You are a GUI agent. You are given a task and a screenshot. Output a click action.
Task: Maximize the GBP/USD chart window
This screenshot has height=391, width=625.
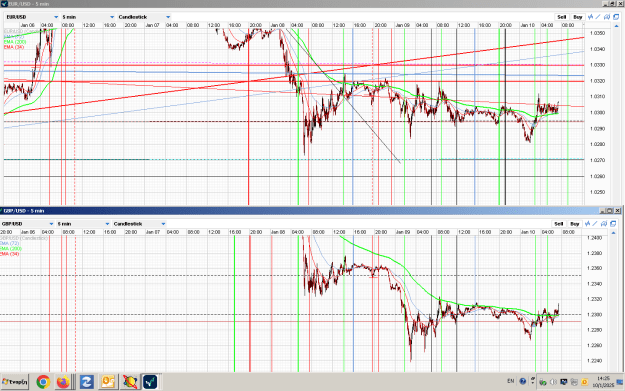tap(610, 210)
